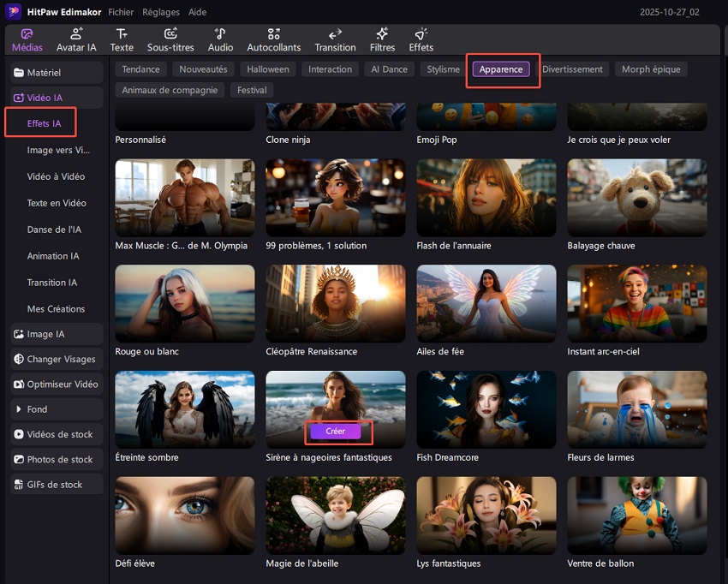
Task: Switch to the Halloween category tab
Action: click(268, 69)
